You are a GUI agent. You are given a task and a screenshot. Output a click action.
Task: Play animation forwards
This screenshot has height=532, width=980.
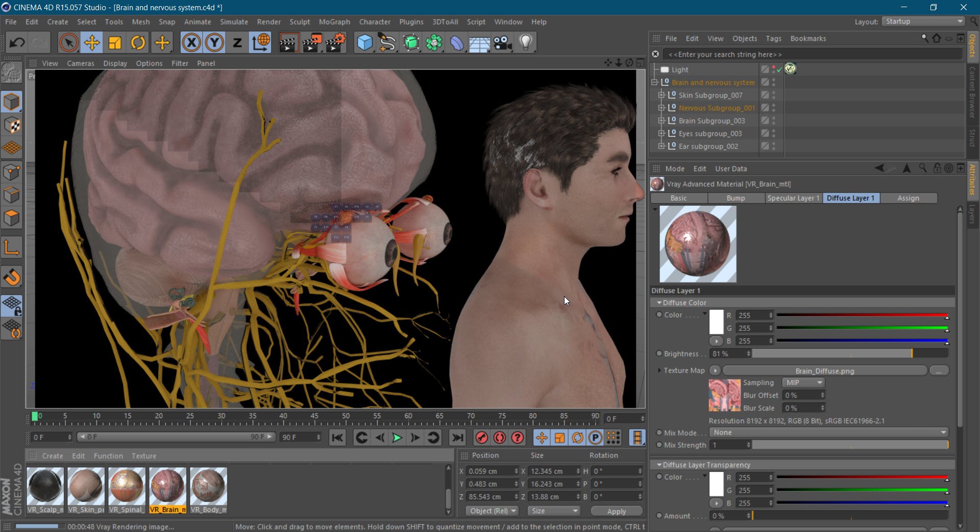pyautogui.click(x=397, y=438)
